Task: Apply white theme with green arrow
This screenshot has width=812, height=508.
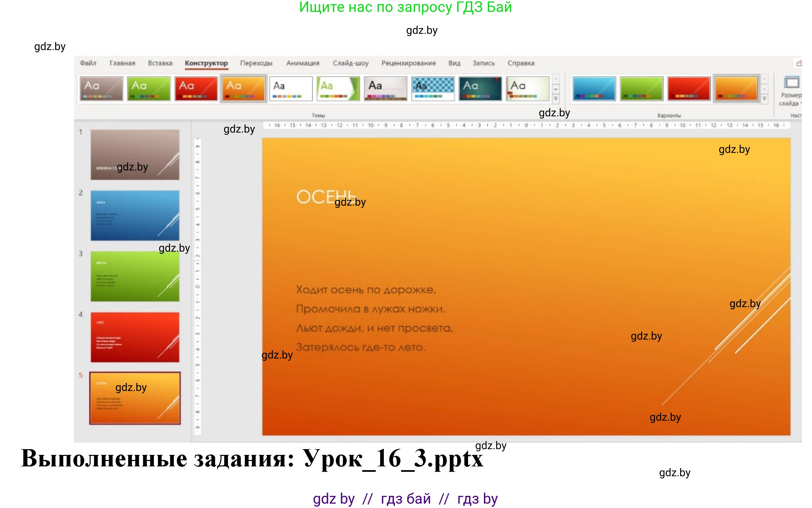Action: click(x=338, y=89)
